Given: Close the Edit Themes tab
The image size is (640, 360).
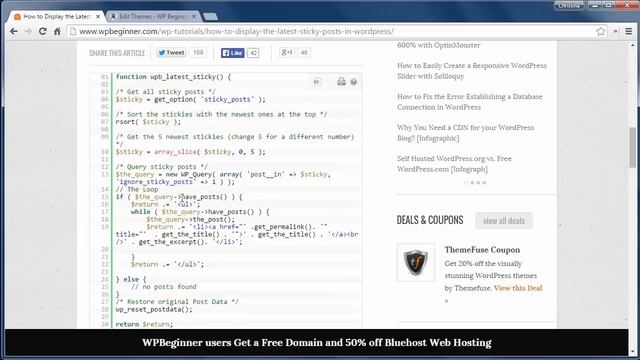Looking at the screenshot, I should (x=194, y=17).
